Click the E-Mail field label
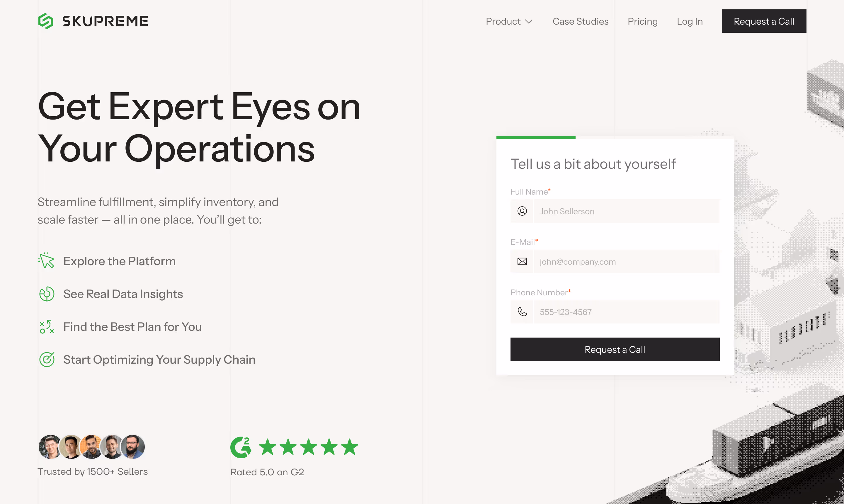Screen dimensions: 844x504 [524, 242]
